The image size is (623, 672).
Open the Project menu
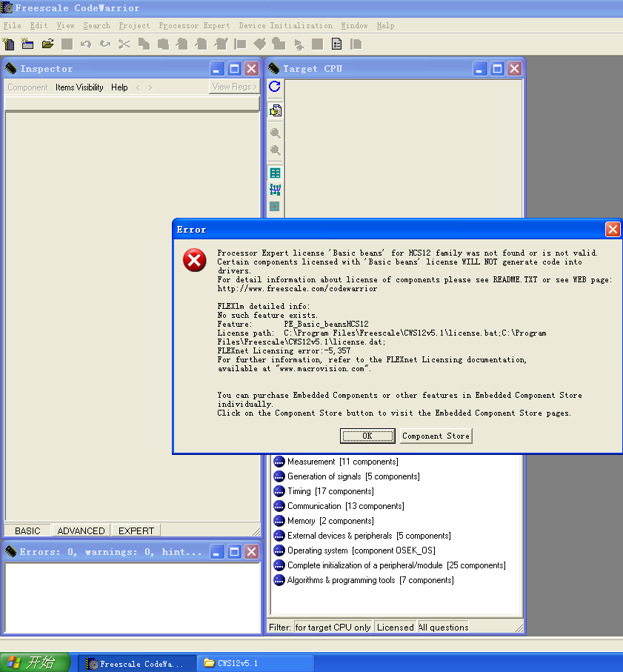134,26
